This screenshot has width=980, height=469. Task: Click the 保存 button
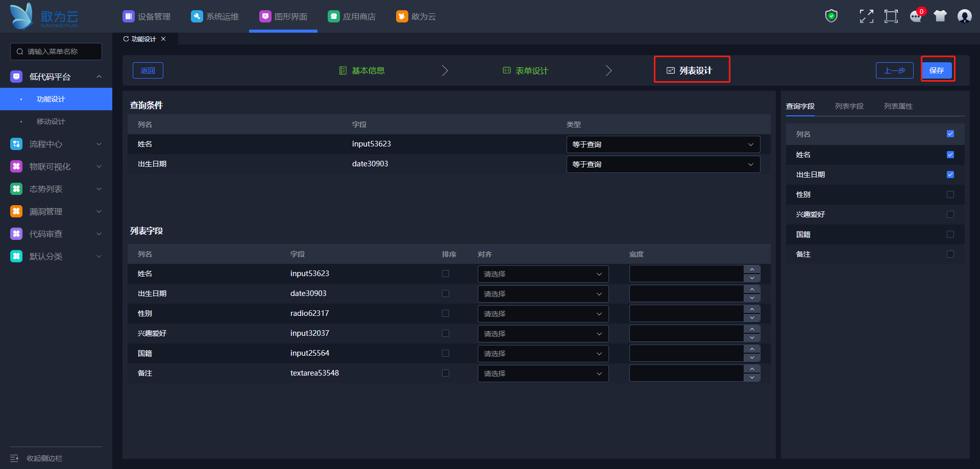pyautogui.click(x=937, y=70)
